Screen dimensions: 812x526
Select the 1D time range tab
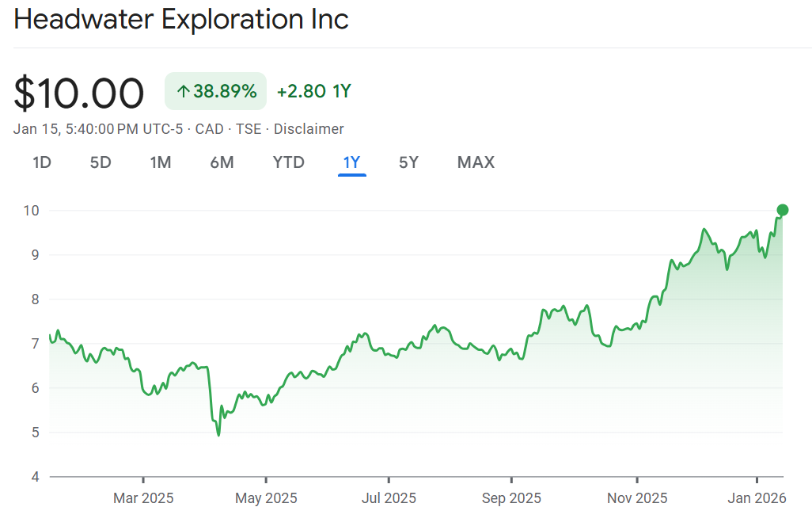[42, 162]
